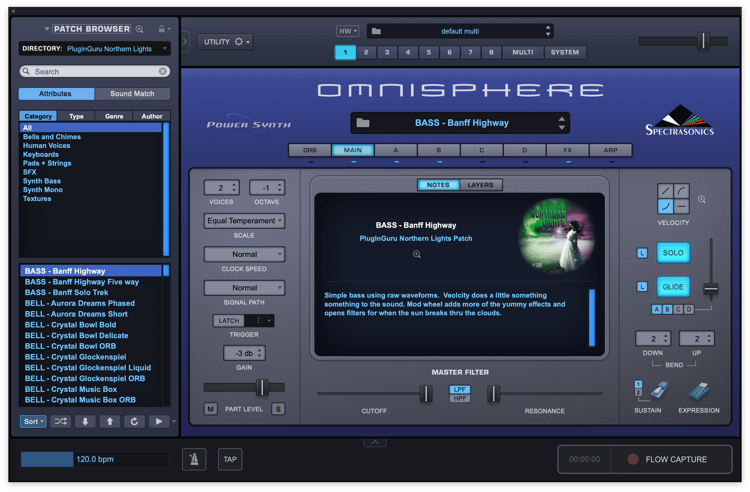Screen dimensions: 750x492
Task: Click the left panel collapse arrow beside Utility
Action: pyautogui.click(x=185, y=42)
